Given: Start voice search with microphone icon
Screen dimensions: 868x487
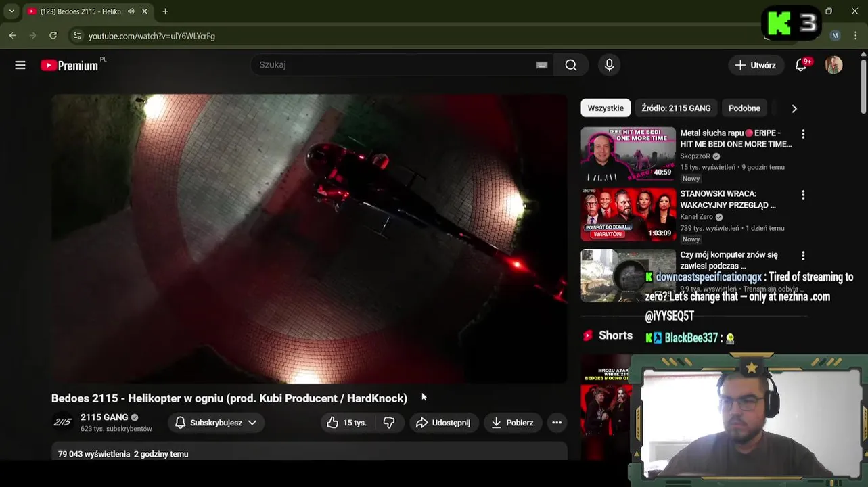Looking at the screenshot, I should coord(609,65).
